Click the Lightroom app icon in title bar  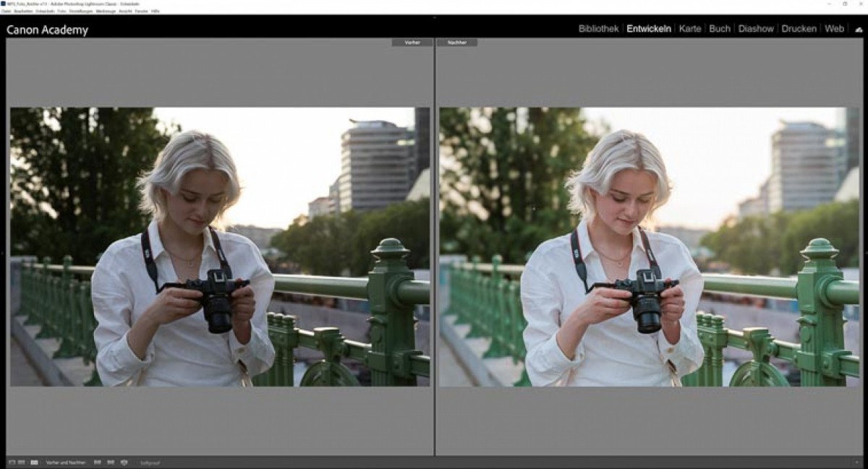coord(3,4)
